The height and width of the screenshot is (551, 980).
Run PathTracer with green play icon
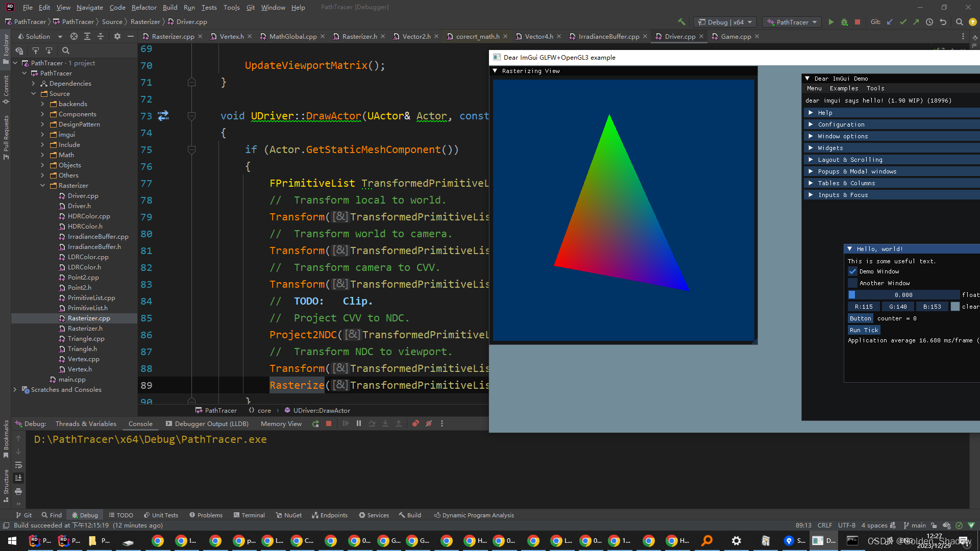[x=831, y=22]
